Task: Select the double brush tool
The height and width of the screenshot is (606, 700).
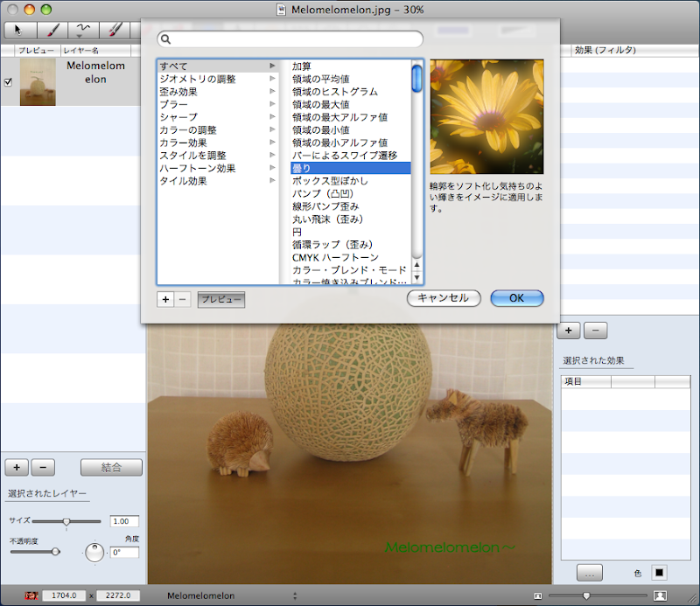Action: [115, 30]
